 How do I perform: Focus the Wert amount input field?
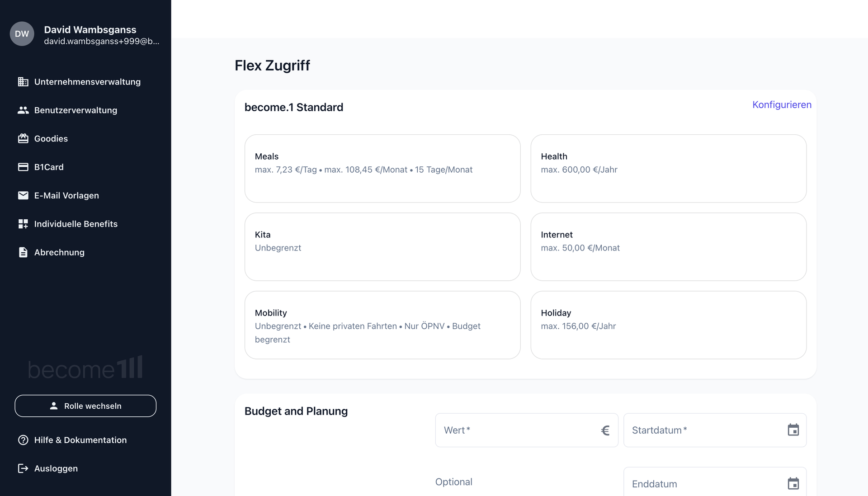520,430
